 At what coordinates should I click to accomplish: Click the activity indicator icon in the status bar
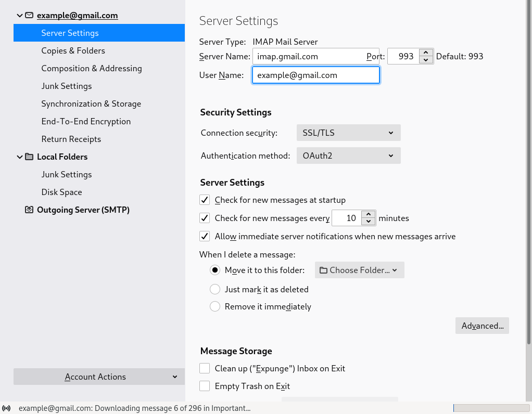click(x=6, y=408)
